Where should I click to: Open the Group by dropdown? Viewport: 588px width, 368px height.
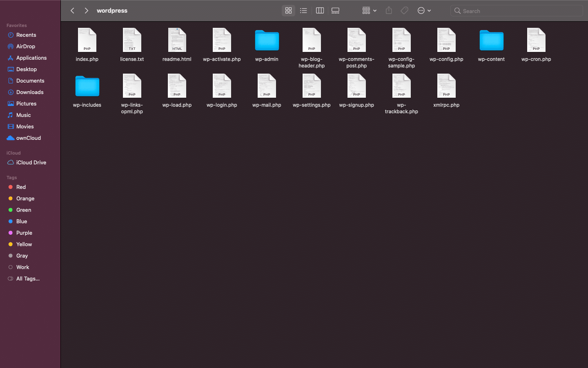(369, 11)
